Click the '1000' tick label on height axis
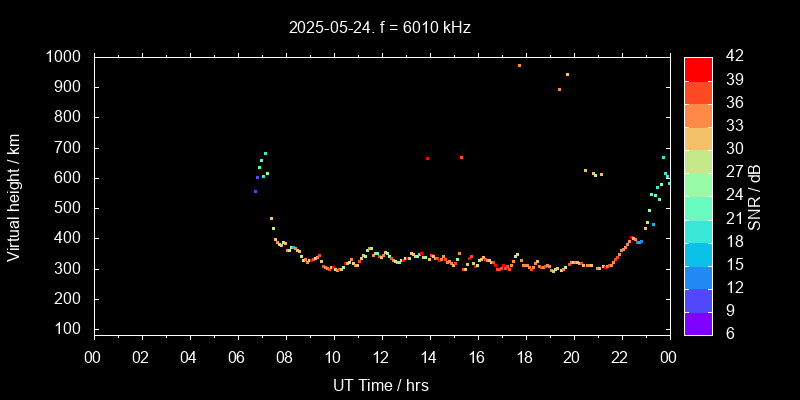800x400 pixels. (x=64, y=57)
